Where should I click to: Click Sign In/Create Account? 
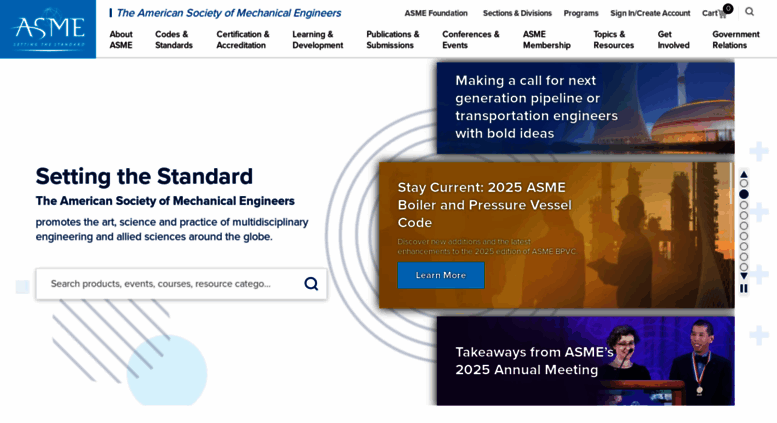pos(650,13)
